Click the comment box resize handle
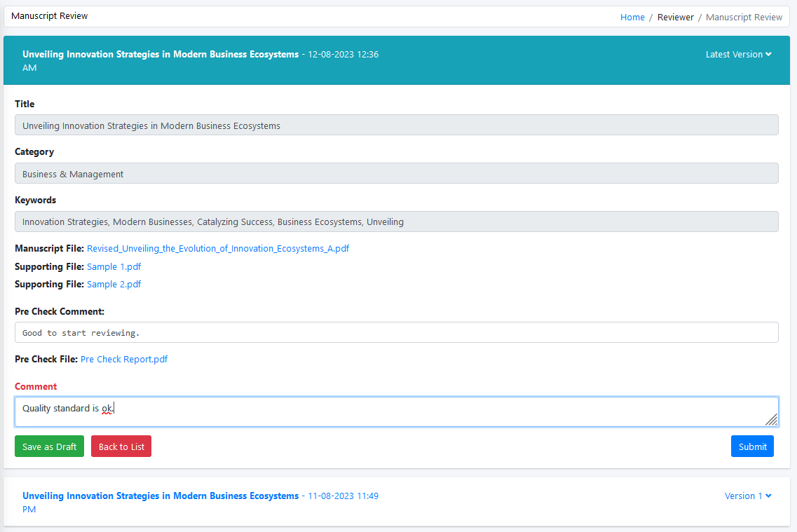797x532 pixels. (x=771, y=418)
